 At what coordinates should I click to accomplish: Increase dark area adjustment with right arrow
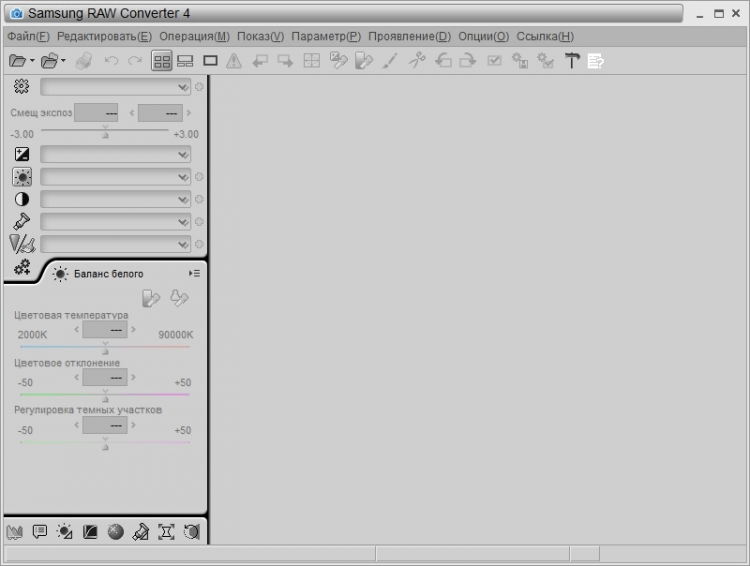pos(133,425)
